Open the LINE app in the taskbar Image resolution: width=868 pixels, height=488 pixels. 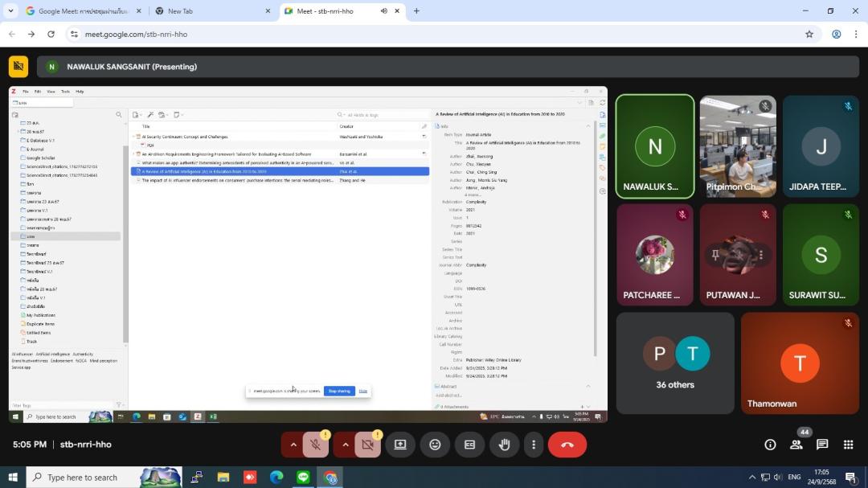[x=303, y=477]
